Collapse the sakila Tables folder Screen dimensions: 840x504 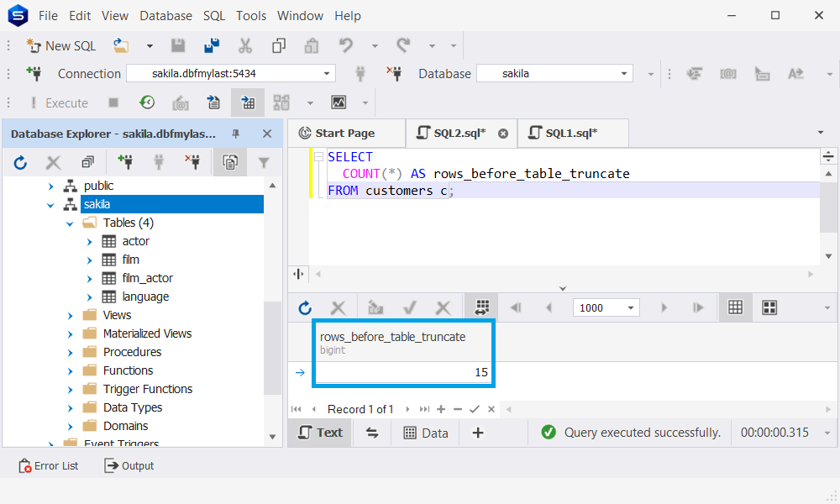pos(71,222)
